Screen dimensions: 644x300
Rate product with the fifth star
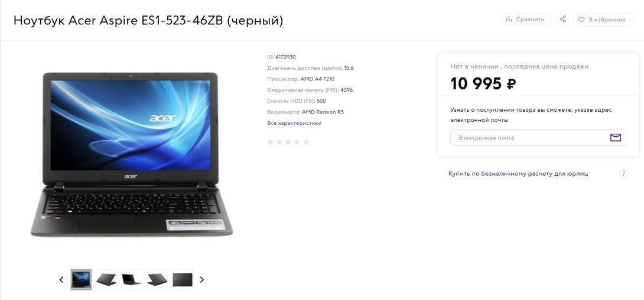point(306,142)
